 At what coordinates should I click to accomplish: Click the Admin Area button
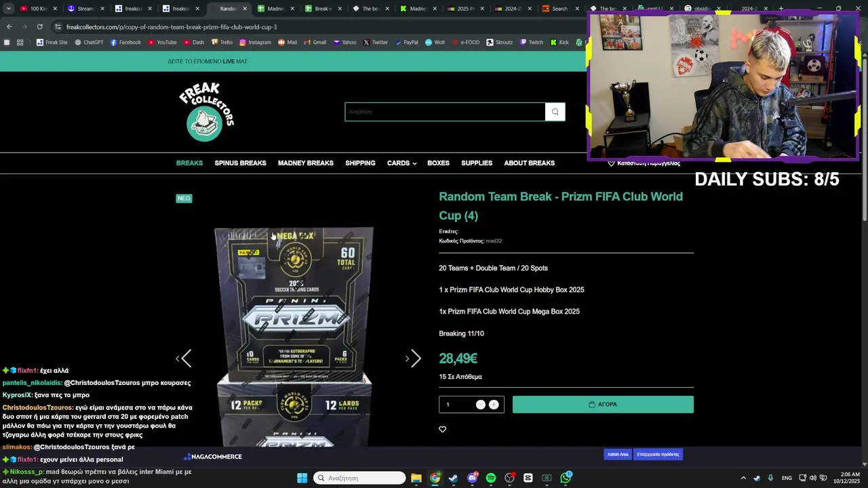point(618,454)
